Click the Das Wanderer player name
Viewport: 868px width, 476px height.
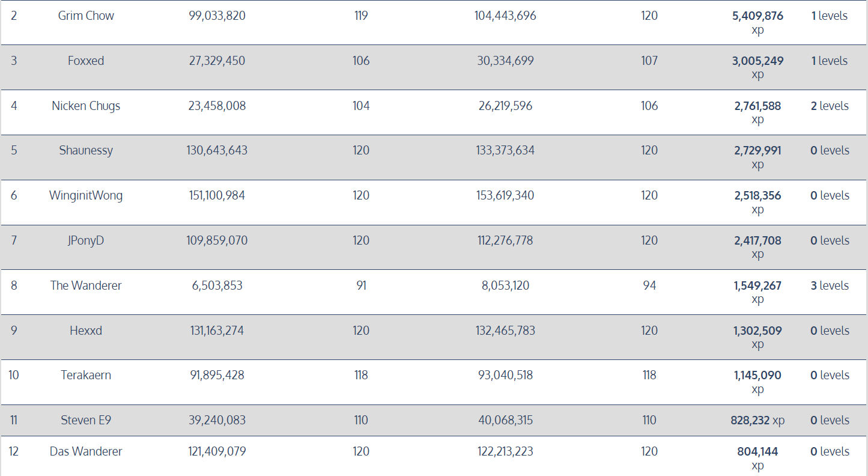86,451
